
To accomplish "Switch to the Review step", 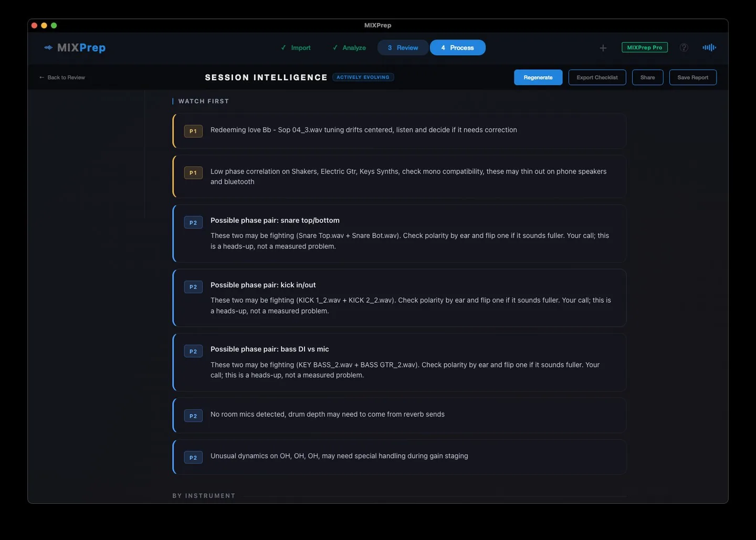I will click(403, 48).
